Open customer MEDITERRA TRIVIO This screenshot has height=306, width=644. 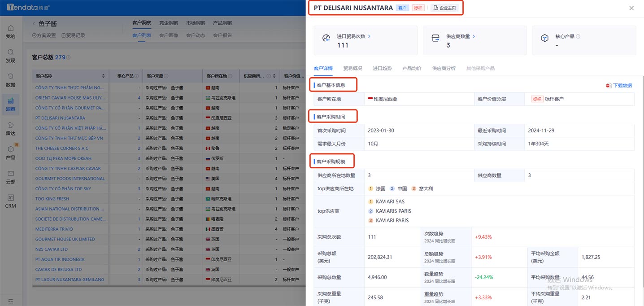point(54,229)
